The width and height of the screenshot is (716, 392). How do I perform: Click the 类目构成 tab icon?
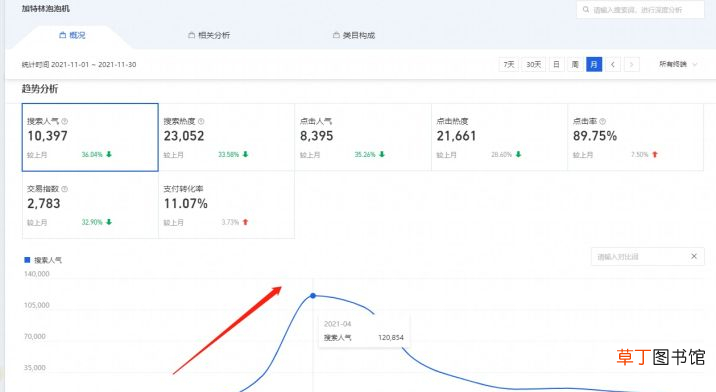click(337, 35)
